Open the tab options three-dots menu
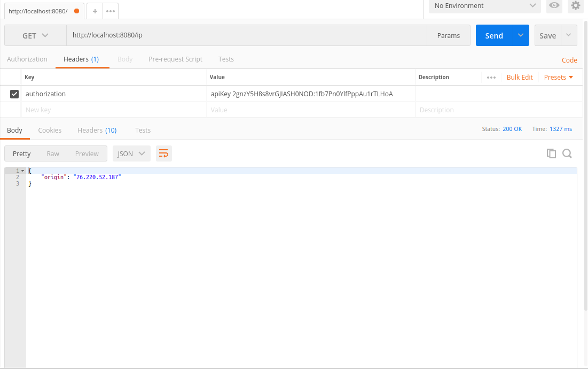This screenshot has width=588, height=369. point(111,11)
